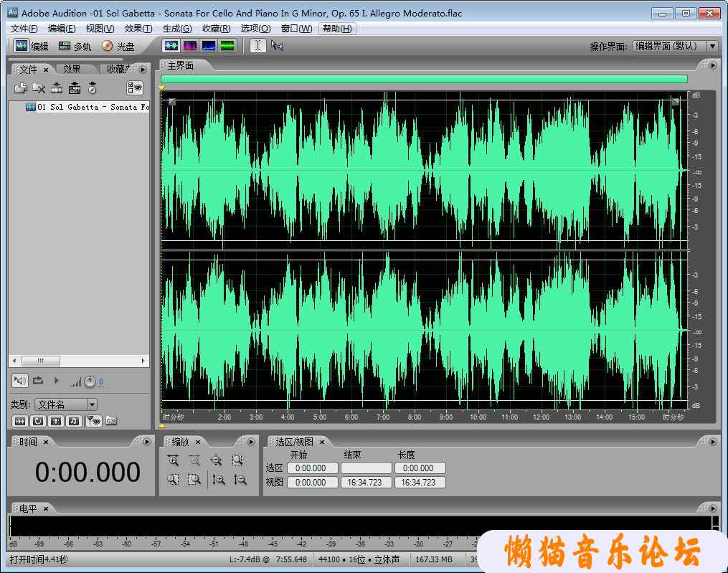The width and height of the screenshot is (728, 573).
Task: Close the 时间 panel
Action: click(x=46, y=442)
